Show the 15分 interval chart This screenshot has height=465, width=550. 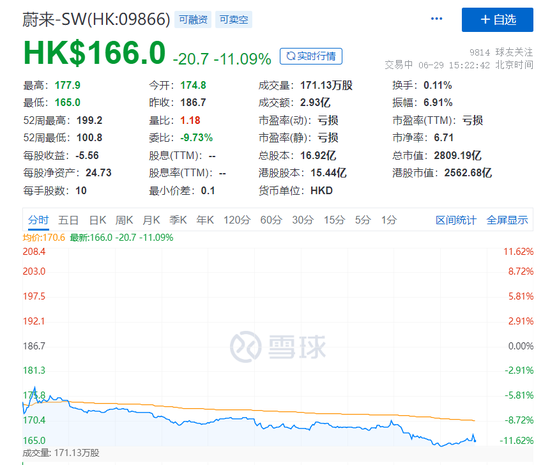pyautogui.click(x=334, y=220)
